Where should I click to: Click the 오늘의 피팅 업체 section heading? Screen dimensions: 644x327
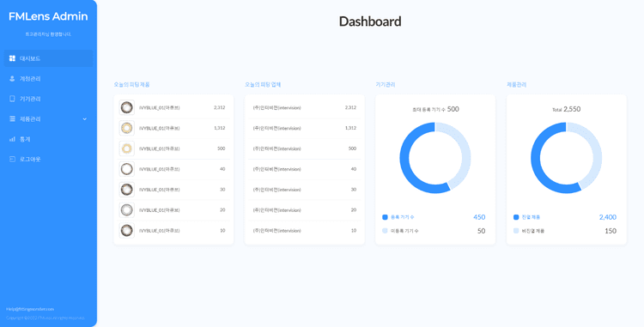[263, 84]
